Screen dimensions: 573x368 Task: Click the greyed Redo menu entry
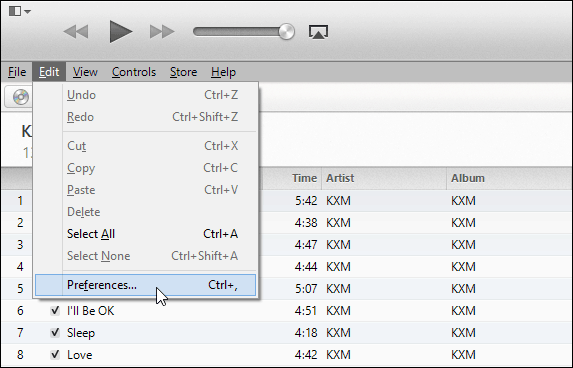click(x=145, y=117)
